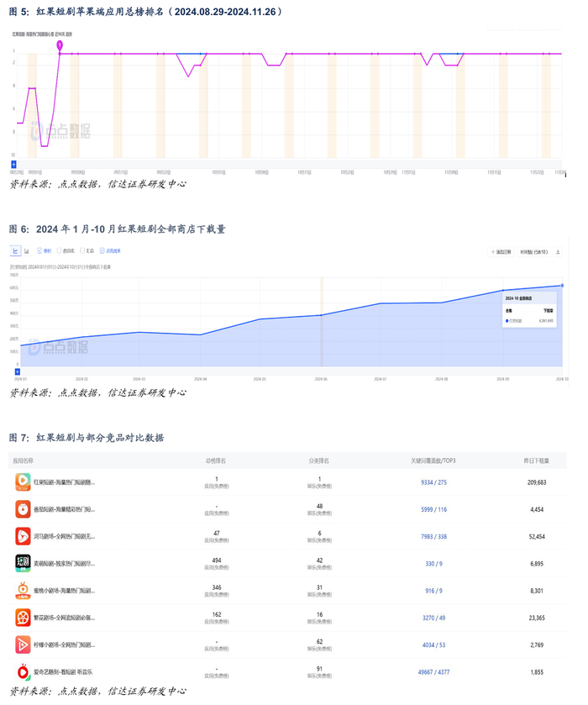The width and height of the screenshot is (588, 705).
Task: Click the 2024-10 endpoint on downloads chart
Action: click(x=562, y=286)
